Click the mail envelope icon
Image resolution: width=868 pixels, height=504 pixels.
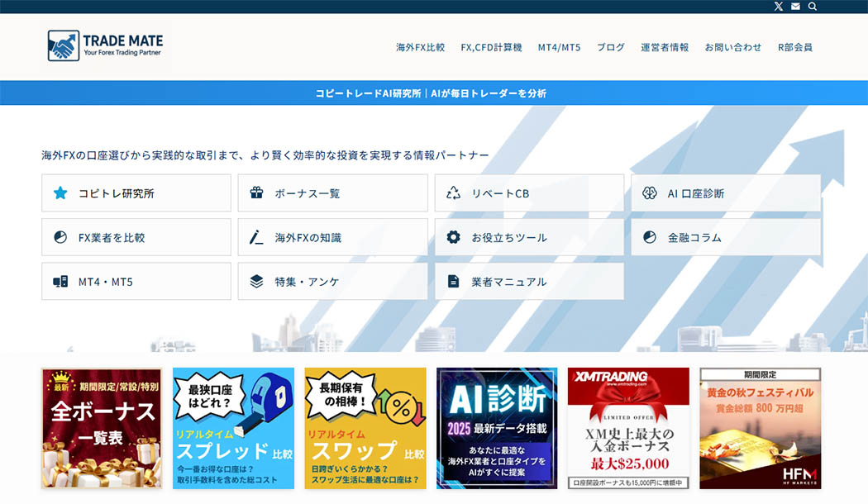click(x=795, y=7)
